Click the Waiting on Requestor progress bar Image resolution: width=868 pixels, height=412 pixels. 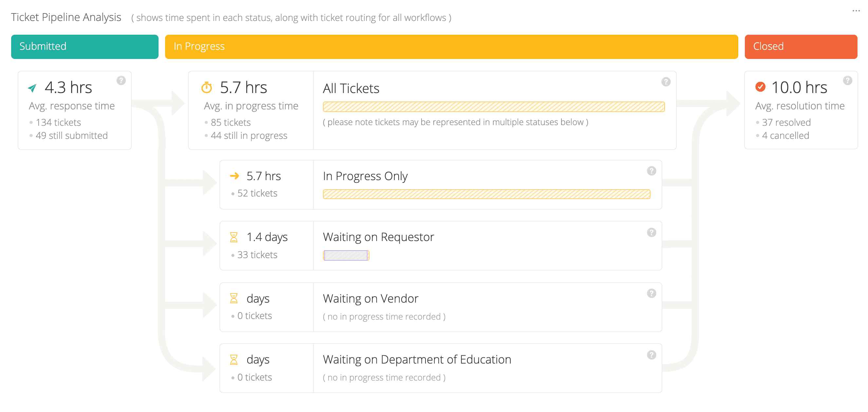346,256
